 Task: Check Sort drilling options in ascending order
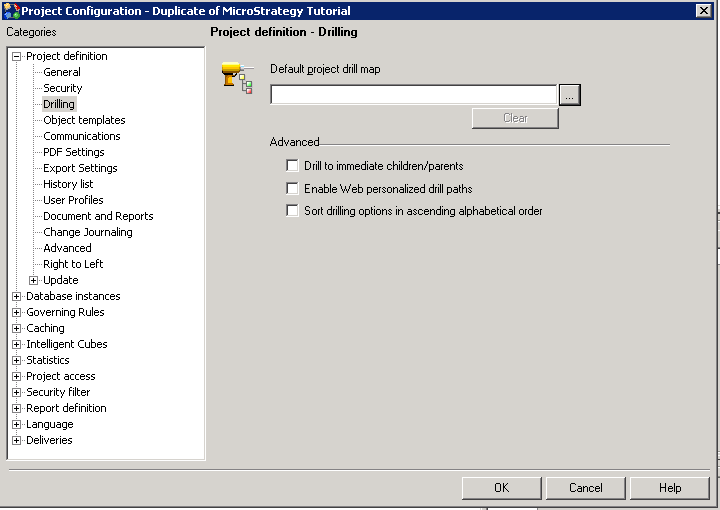(x=292, y=211)
